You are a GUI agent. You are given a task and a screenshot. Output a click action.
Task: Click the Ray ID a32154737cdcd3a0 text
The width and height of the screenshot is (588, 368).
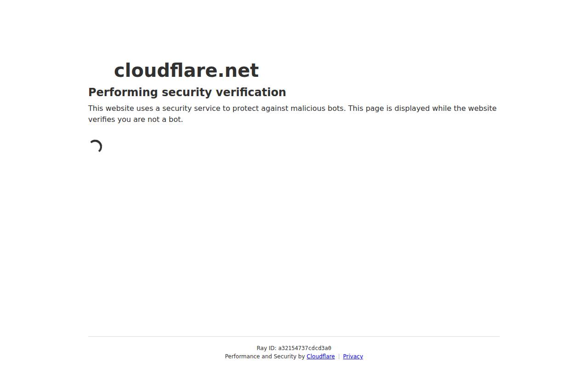tap(294, 348)
